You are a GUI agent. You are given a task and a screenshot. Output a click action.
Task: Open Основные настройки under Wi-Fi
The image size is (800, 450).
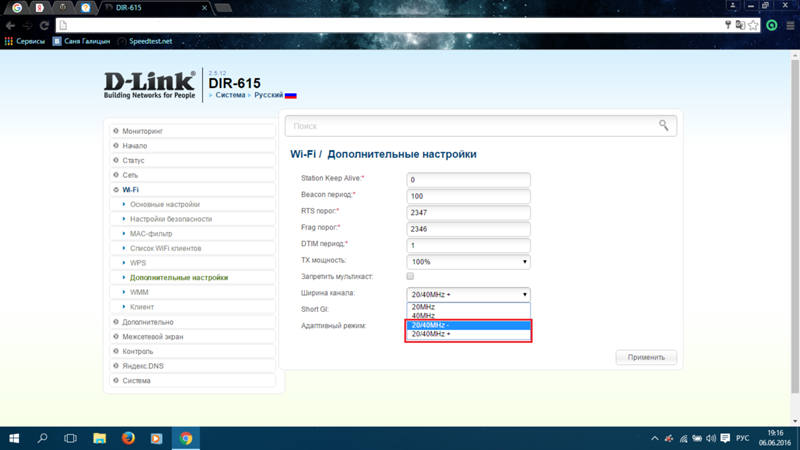click(192, 204)
